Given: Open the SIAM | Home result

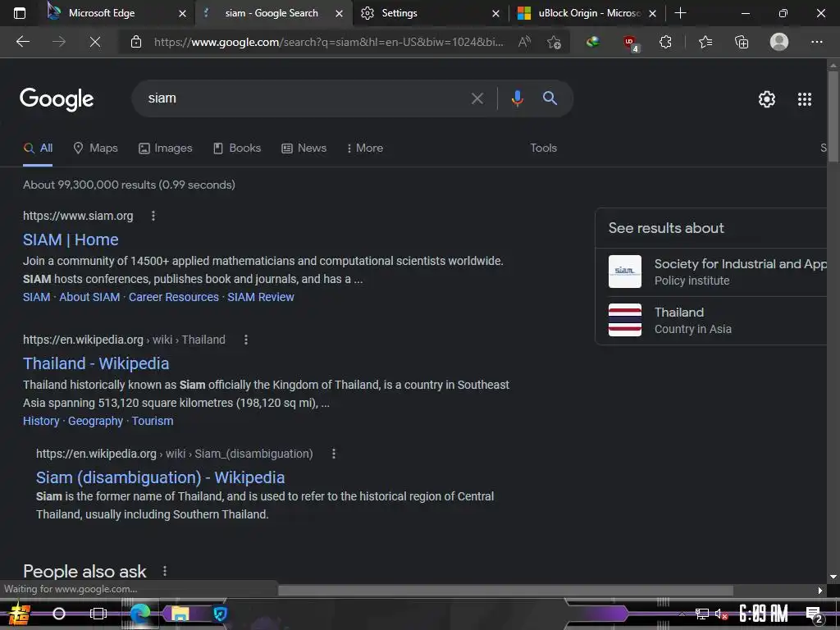Looking at the screenshot, I should point(71,240).
